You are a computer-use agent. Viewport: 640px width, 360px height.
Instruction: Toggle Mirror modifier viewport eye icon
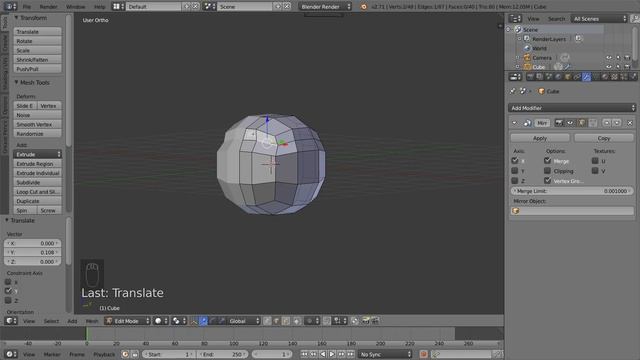570,123
